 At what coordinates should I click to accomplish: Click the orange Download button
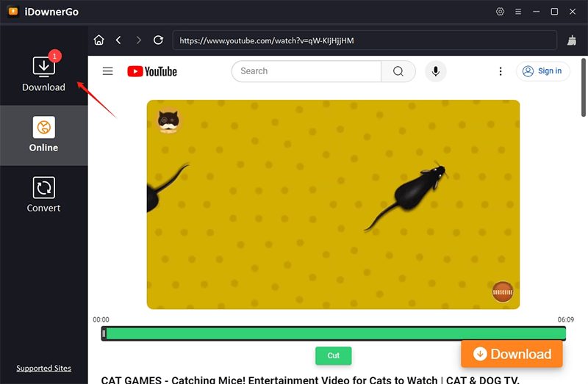(512, 354)
